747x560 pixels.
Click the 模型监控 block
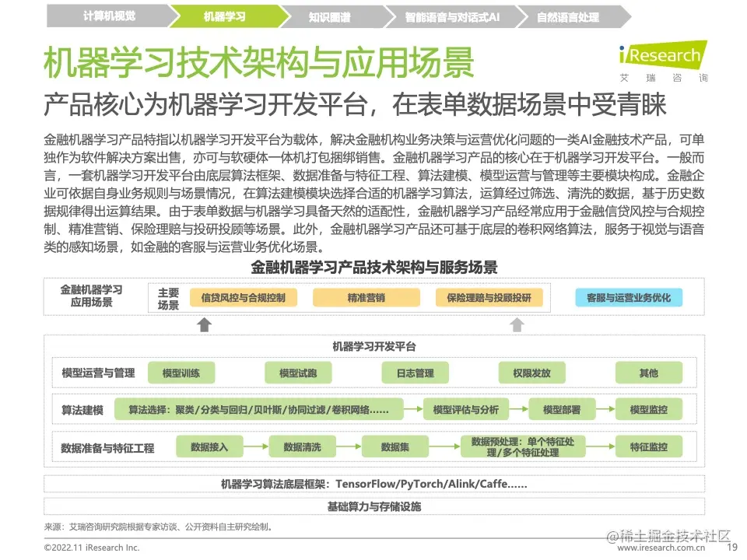tap(648, 410)
